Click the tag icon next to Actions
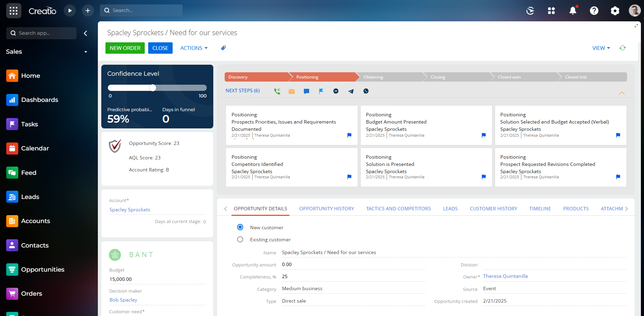644x316 pixels. (223, 48)
